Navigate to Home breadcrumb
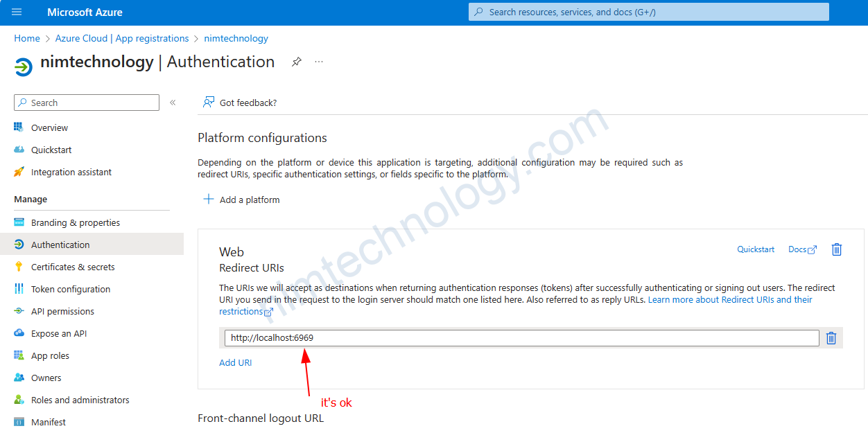The image size is (868, 433). click(27, 38)
